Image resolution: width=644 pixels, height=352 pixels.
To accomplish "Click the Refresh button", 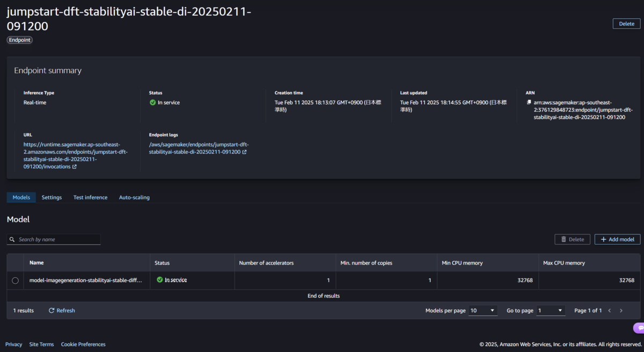I will coord(62,311).
